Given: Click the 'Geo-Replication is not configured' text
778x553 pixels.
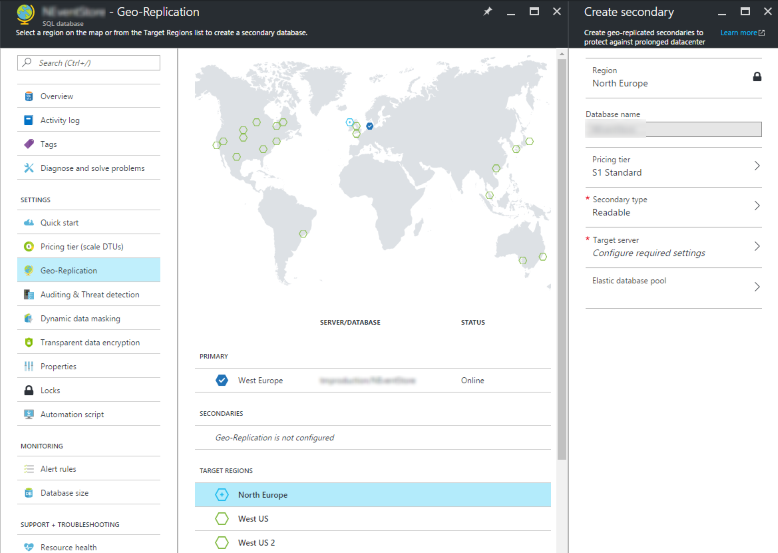Looking at the screenshot, I should coord(274,437).
